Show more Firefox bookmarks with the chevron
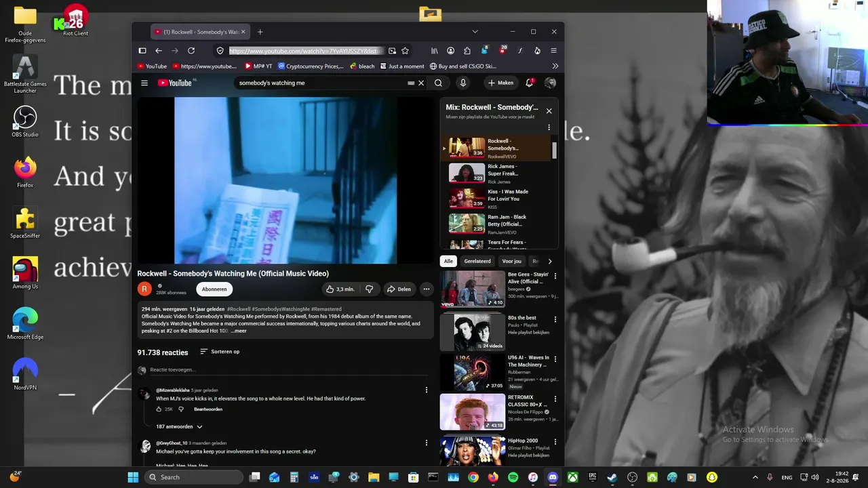868x488 pixels. click(x=555, y=66)
